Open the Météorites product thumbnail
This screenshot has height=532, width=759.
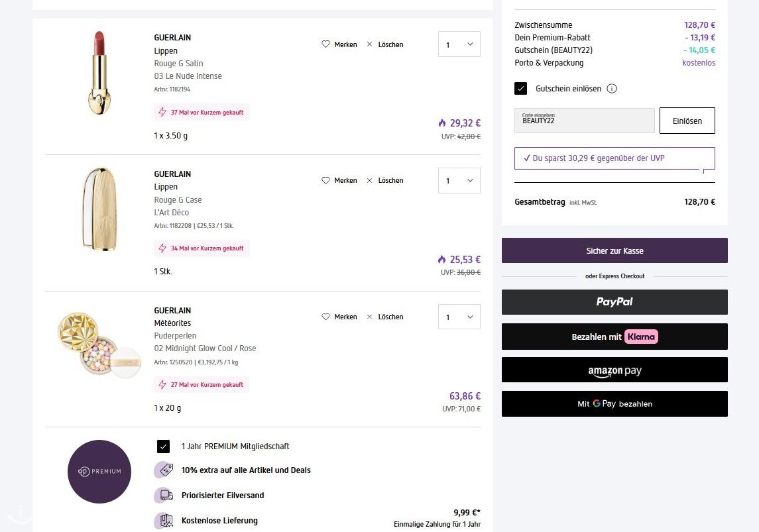[99, 345]
